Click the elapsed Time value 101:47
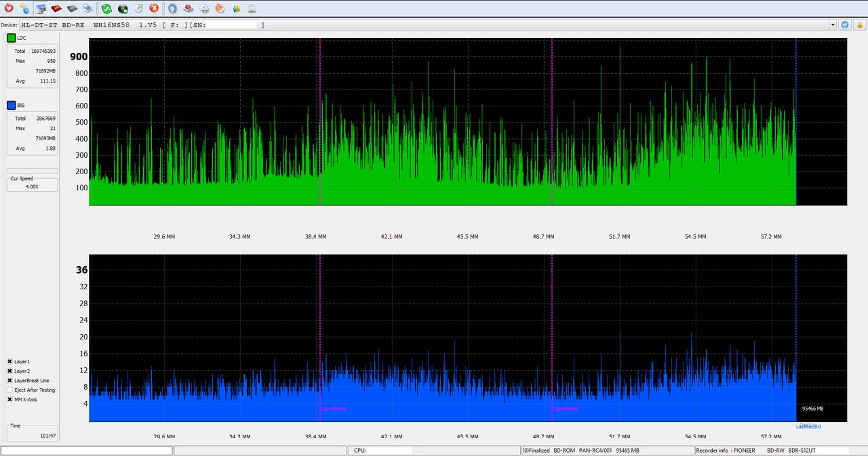Image resolution: width=868 pixels, height=456 pixels. [47, 436]
